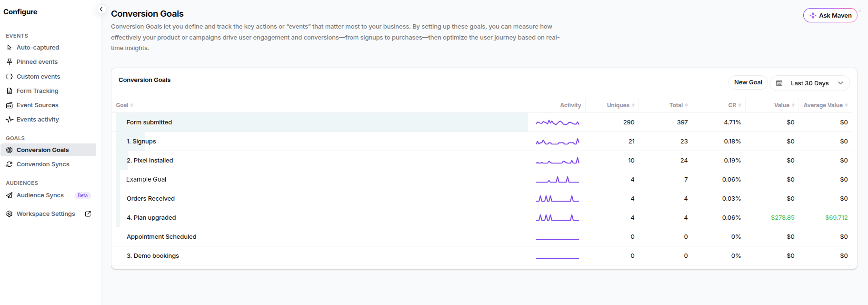This screenshot has width=868, height=305.
Task: Click the $278.85 value cell
Action: (783, 218)
